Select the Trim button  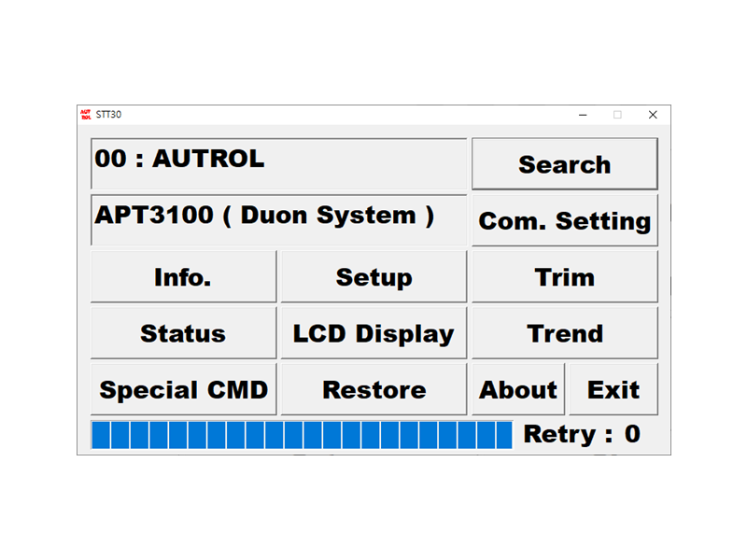[x=565, y=276]
